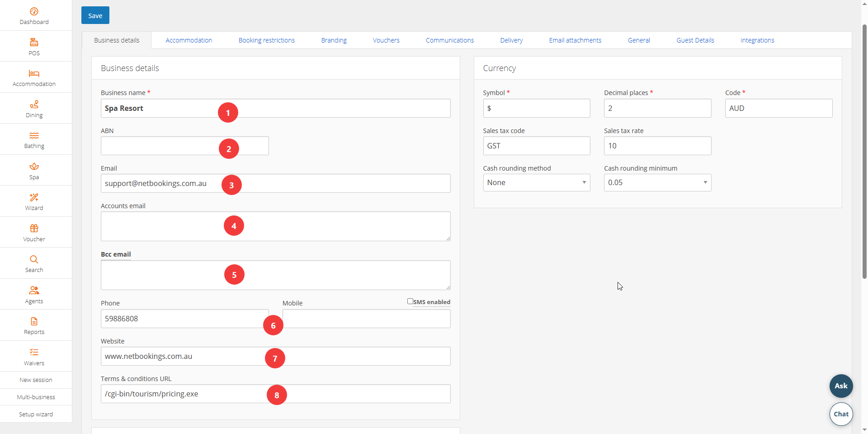This screenshot has height=434, width=868.
Task: Open the Chat bubble
Action: point(841,414)
